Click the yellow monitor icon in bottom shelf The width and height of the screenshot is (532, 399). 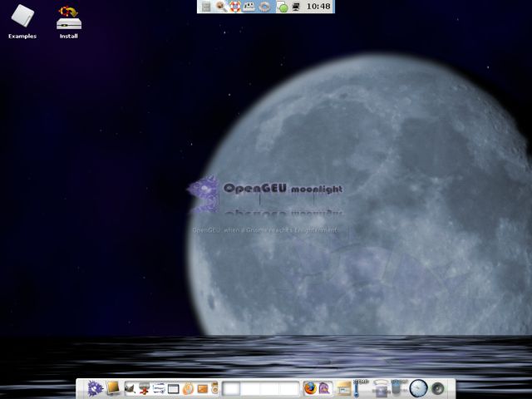click(113, 388)
